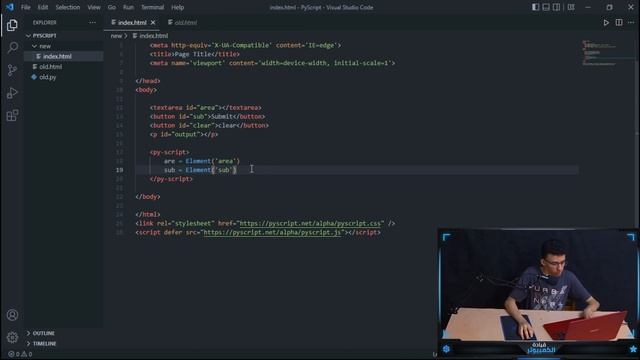The height and width of the screenshot is (360, 640).
Task: Select index.html in the Explorer tree
Action: [57, 56]
